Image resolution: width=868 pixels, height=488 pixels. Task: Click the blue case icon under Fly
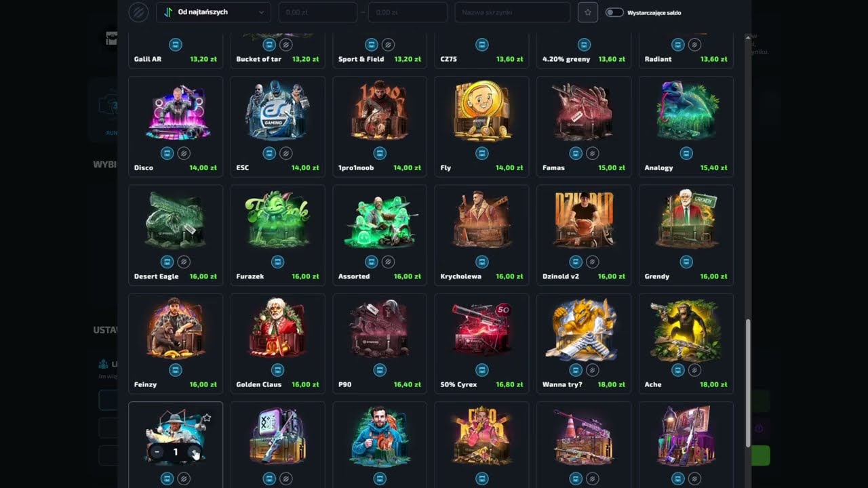click(x=481, y=153)
